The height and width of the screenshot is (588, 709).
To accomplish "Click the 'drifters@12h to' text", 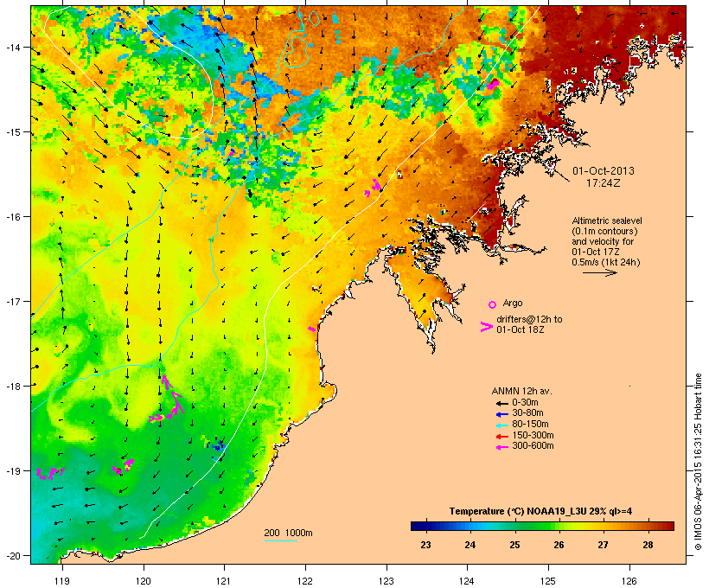I will (529, 319).
